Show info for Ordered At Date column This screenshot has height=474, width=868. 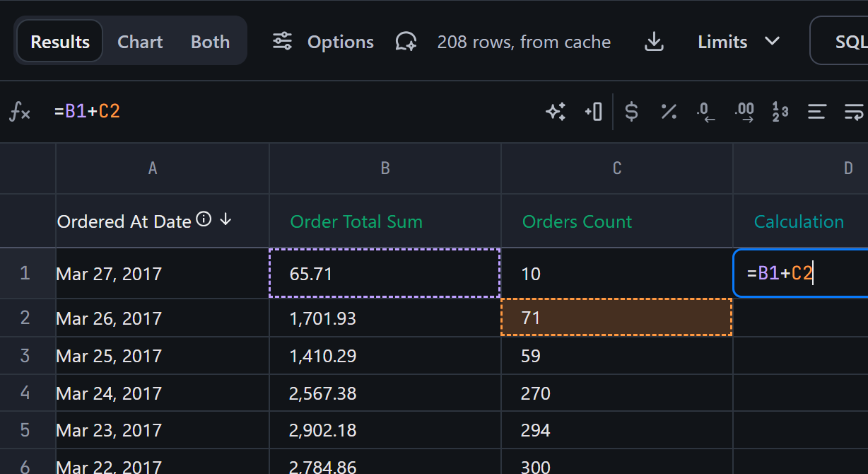point(204,220)
